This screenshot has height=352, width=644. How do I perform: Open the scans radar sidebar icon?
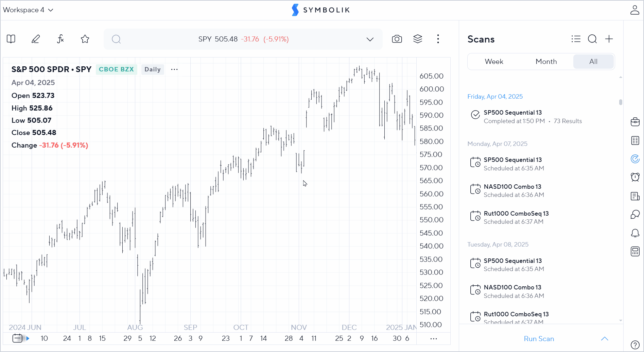click(x=635, y=159)
